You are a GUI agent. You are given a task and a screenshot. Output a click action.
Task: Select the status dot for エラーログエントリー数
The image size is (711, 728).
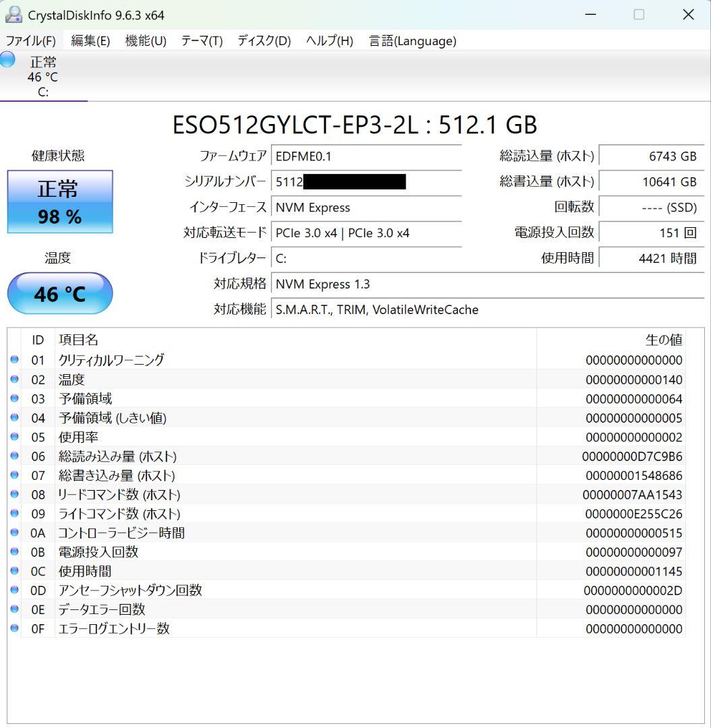[x=14, y=628]
